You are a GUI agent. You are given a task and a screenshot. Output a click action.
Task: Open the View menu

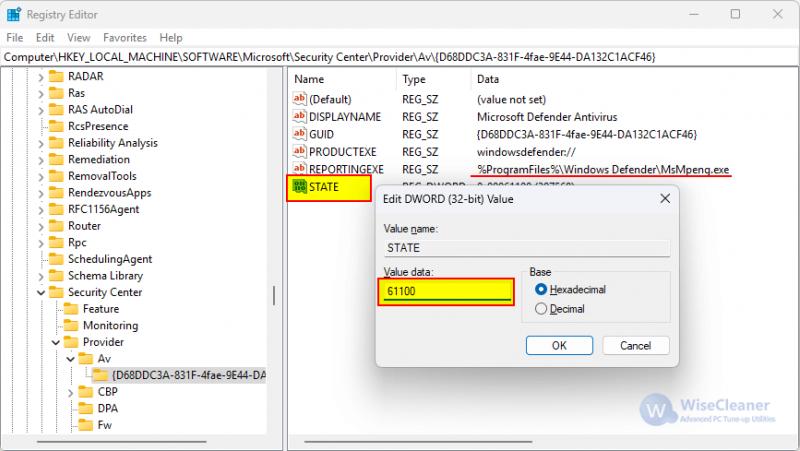pyautogui.click(x=79, y=38)
